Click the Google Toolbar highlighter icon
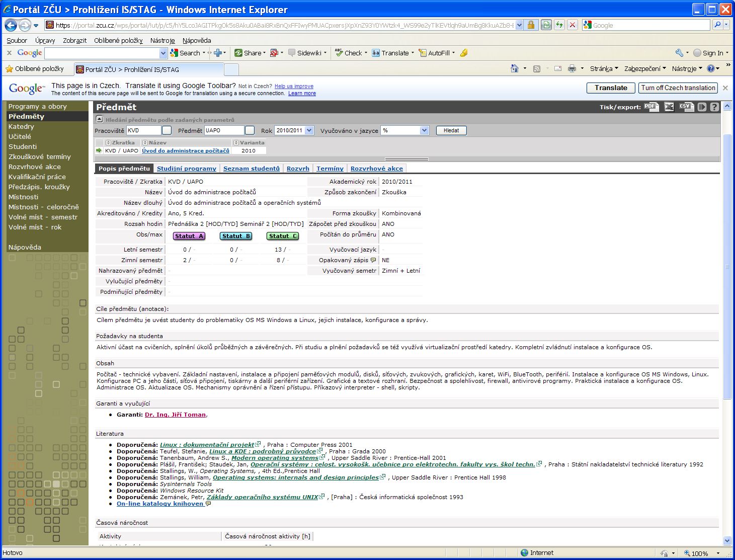This screenshot has width=735, height=560. (464, 53)
